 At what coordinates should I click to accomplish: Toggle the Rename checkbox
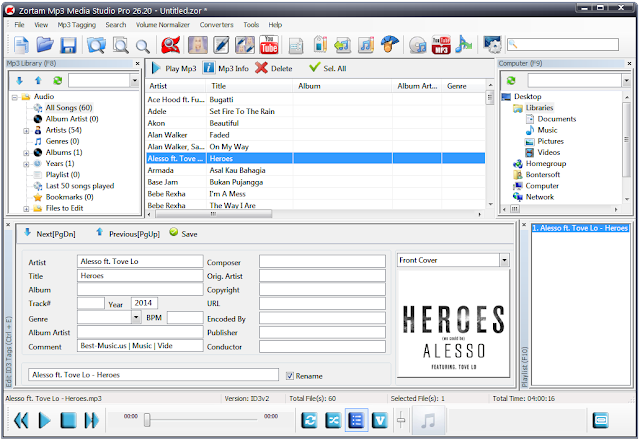tap(290, 376)
